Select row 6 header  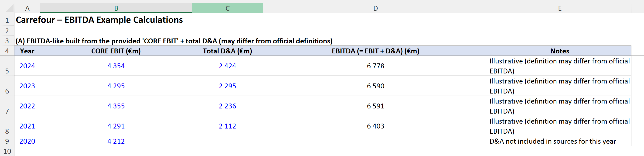tap(7, 86)
